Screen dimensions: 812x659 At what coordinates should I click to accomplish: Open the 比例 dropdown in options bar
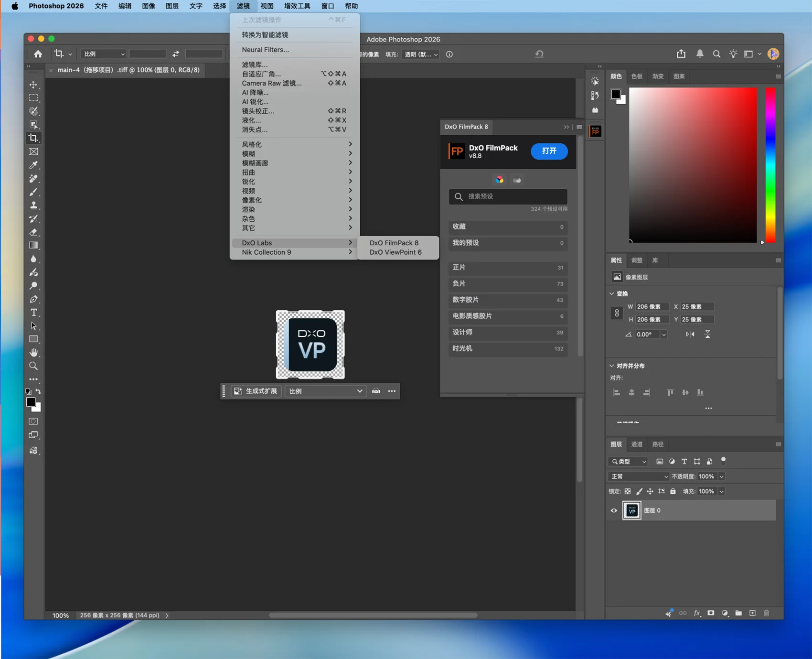(x=104, y=54)
